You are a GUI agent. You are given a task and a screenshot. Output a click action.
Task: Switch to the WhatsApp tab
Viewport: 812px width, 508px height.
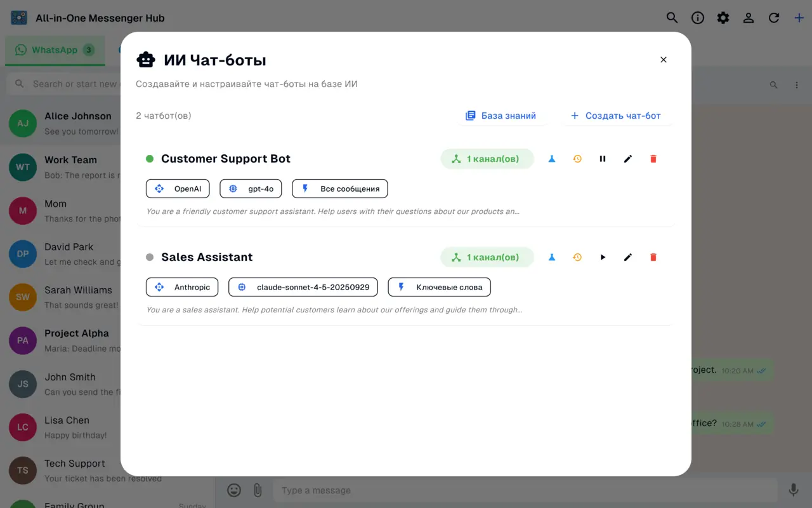(x=55, y=50)
